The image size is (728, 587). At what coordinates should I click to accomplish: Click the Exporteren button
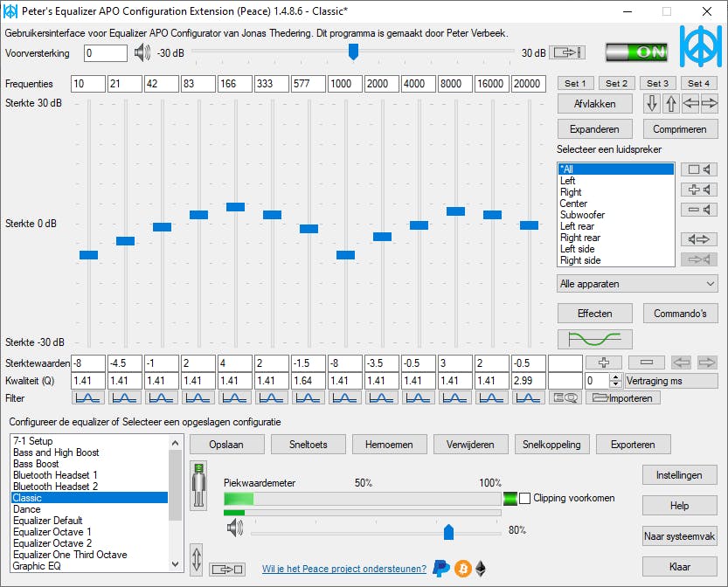633,445
